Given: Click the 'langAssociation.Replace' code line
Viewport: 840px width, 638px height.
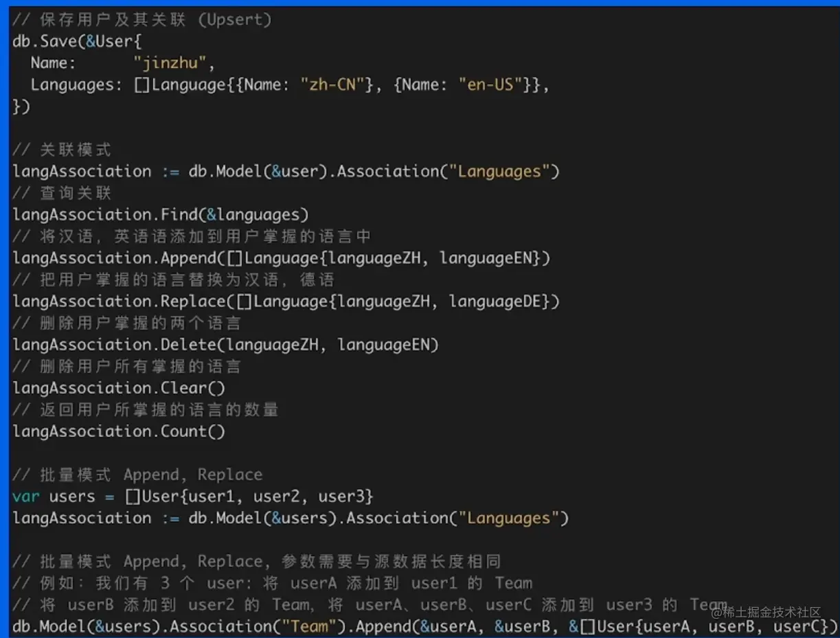Looking at the screenshot, I should [x=286, y=301].
